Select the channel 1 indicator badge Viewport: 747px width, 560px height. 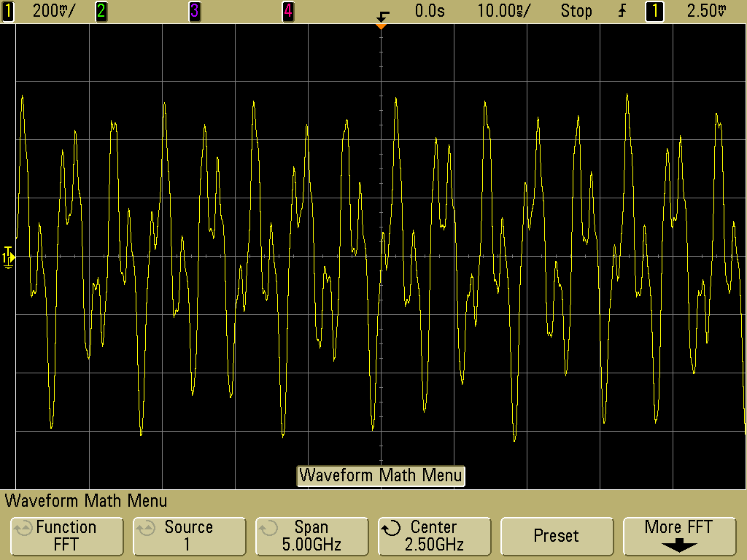(8, 11)
